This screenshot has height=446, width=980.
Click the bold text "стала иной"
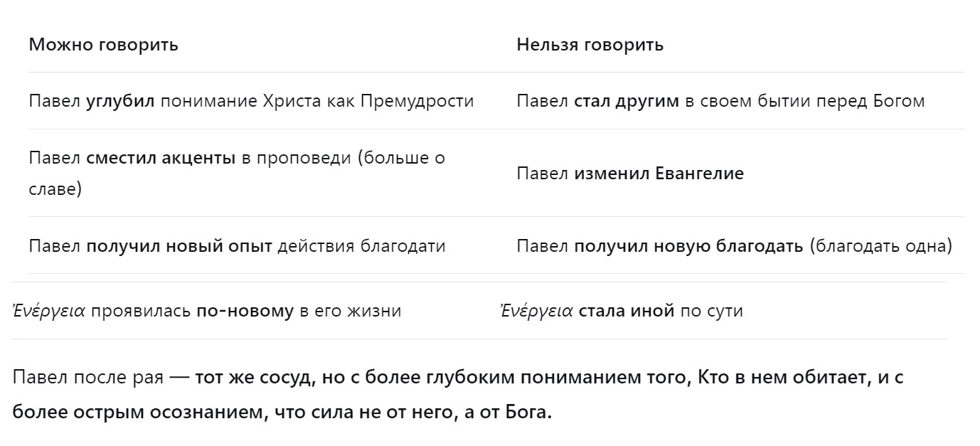[627, 312]
